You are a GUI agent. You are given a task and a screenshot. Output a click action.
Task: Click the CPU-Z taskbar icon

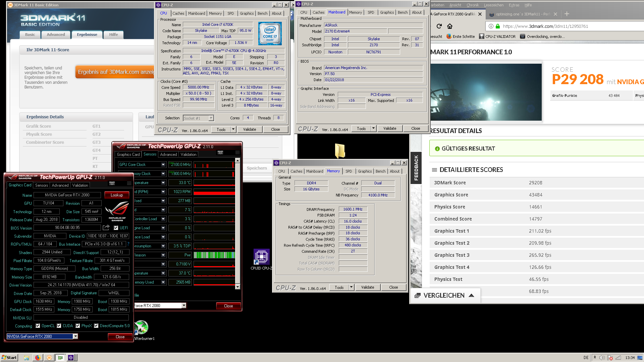(71, 358)
